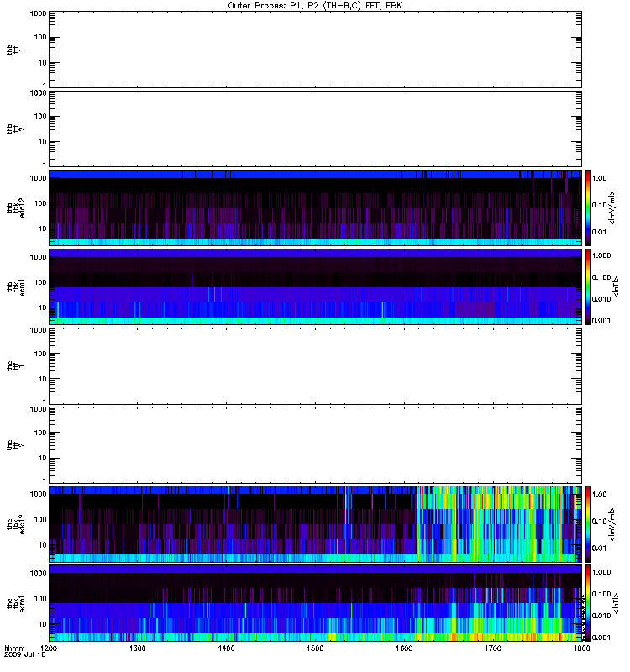Click the empty thb fff 2 plot panel
The height and width of the screenshot is (672, 630).
[315, 129]
